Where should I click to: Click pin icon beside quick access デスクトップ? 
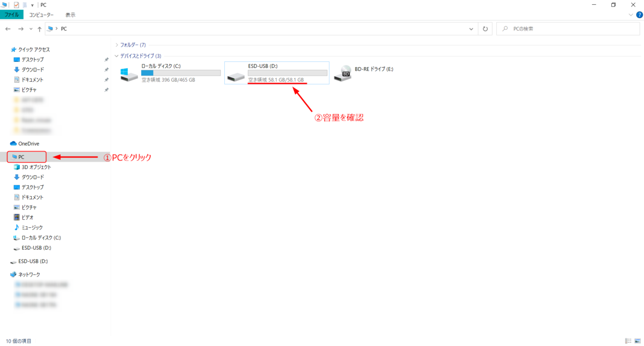[x=106, y=59]
